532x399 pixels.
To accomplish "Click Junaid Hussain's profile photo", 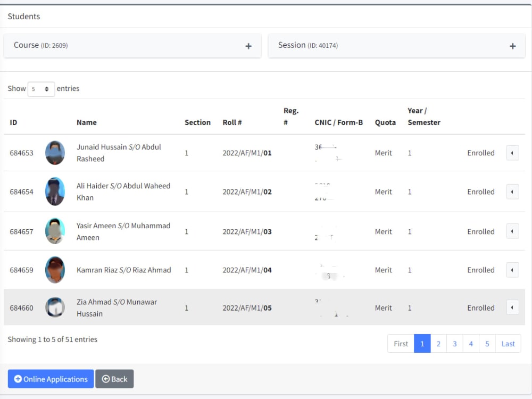I will (x=55, y=153).
